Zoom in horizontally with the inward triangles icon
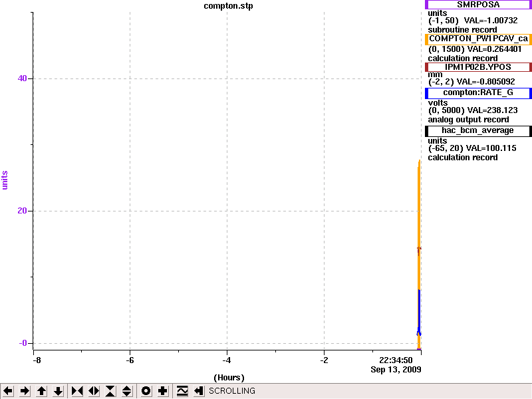 (77, 391)
